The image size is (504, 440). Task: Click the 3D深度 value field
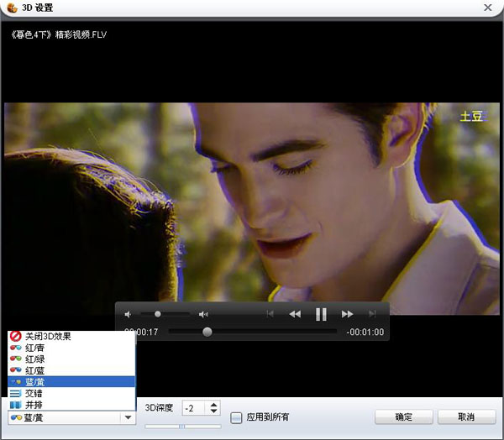[193, 408]
